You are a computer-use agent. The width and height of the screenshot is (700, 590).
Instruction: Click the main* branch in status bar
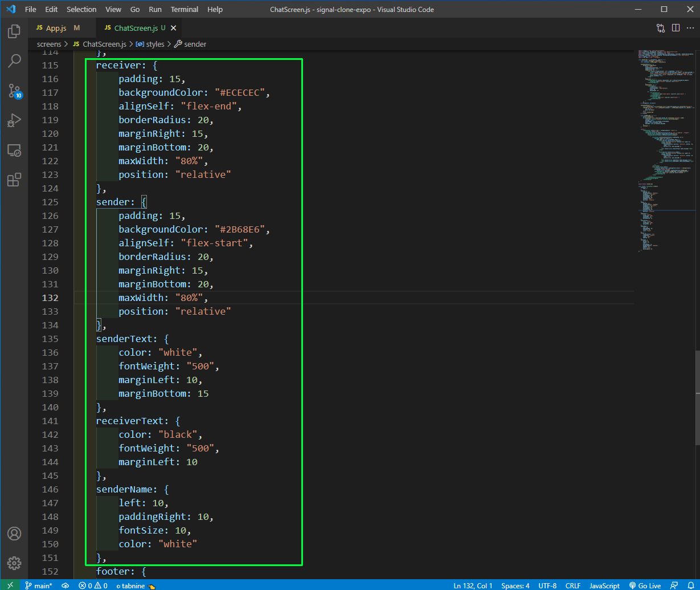tap(39, 585)
